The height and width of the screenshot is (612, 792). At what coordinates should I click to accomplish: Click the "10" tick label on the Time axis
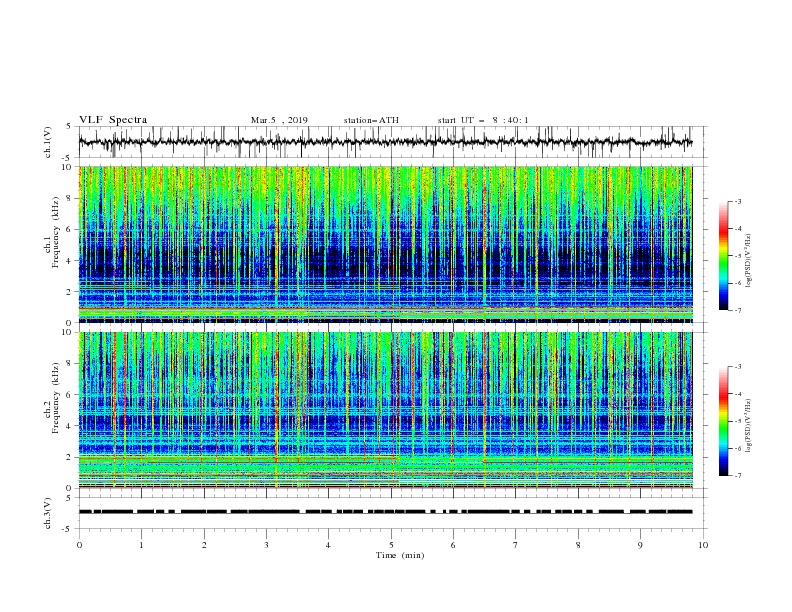[x=703, y=545]
